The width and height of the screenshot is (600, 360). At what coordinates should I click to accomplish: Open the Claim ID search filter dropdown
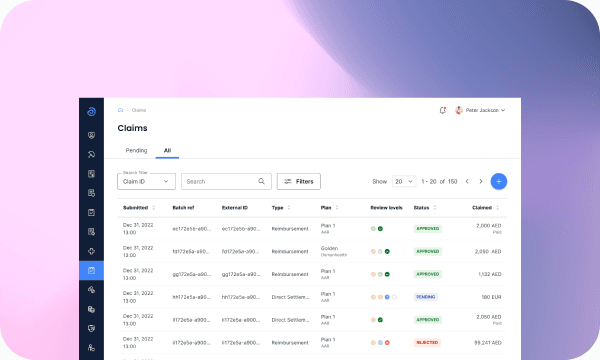click(x=146, y=181)
